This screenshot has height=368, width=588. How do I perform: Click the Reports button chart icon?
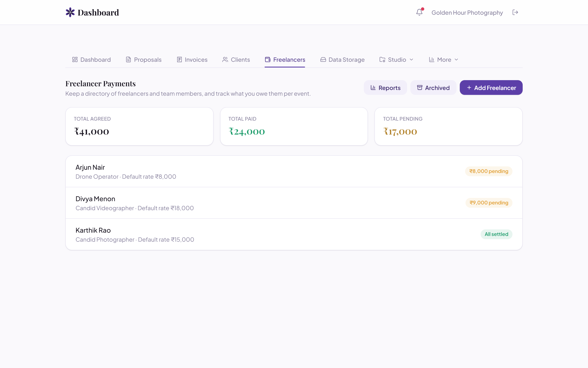pos(373,88)
